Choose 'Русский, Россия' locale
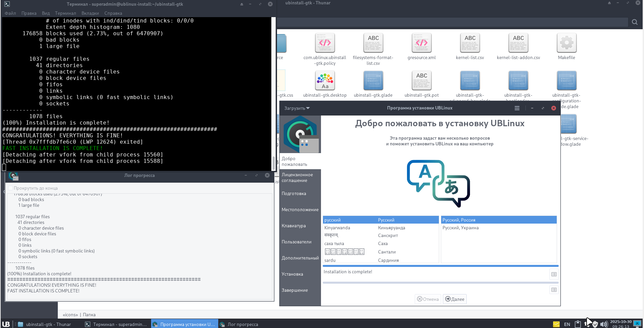 (x=499, y=220)
